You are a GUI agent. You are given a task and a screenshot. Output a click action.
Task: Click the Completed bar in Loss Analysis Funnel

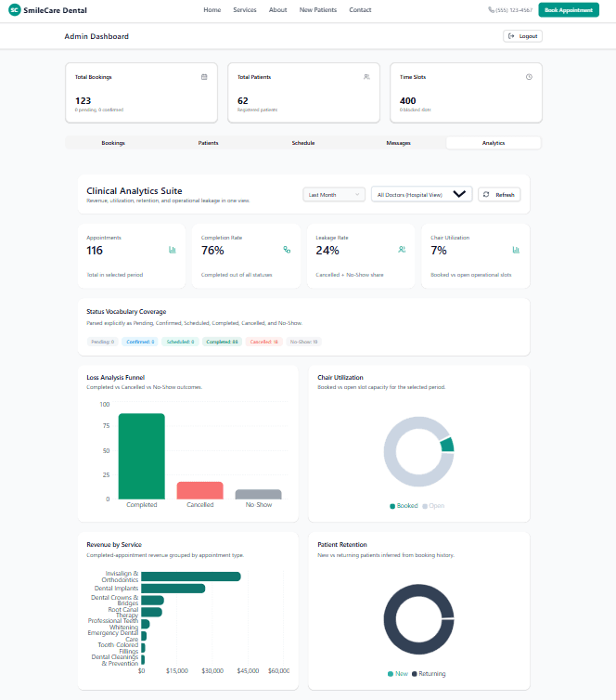pos(142,456)
